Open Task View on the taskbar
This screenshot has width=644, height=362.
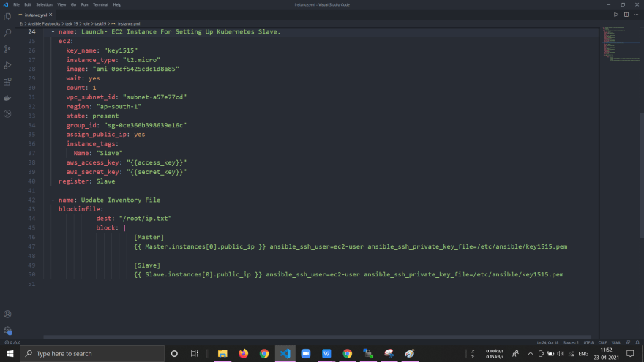tap(194, 353)
